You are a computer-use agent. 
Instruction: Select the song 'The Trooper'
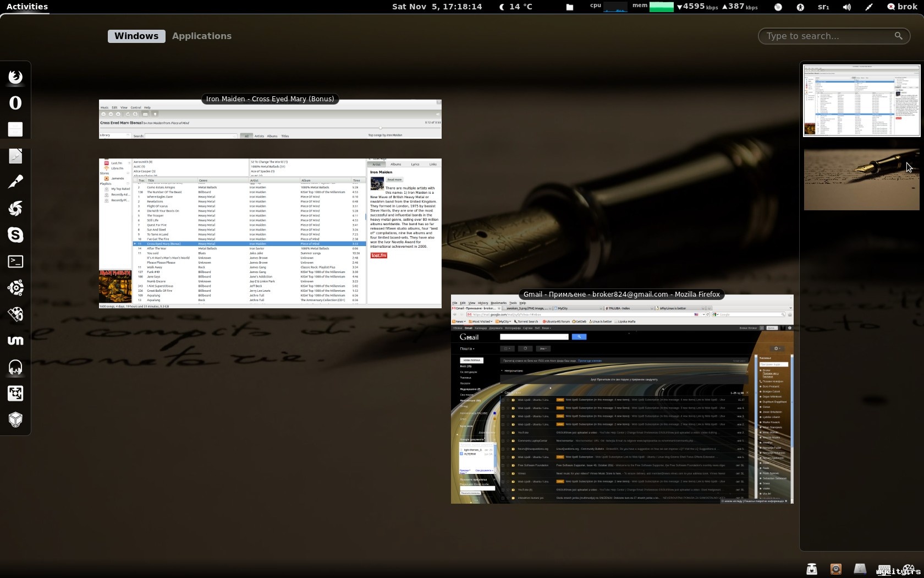249,215
